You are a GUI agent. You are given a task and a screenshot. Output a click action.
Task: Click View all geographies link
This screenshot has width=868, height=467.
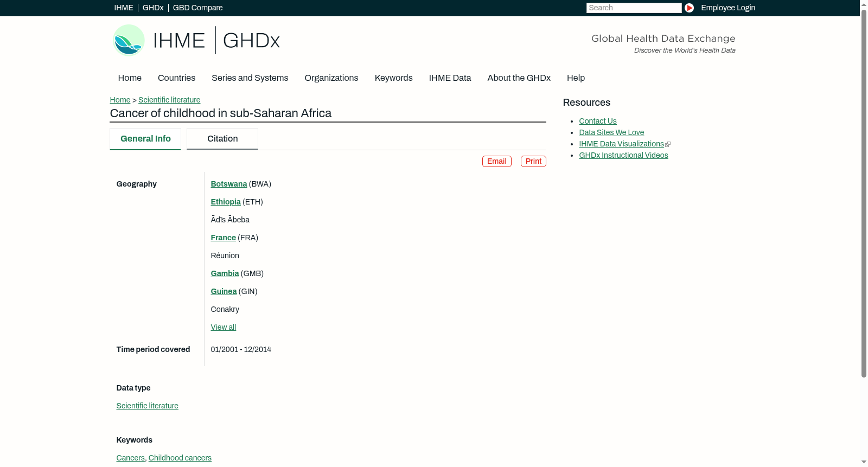[x=223, y=327]
